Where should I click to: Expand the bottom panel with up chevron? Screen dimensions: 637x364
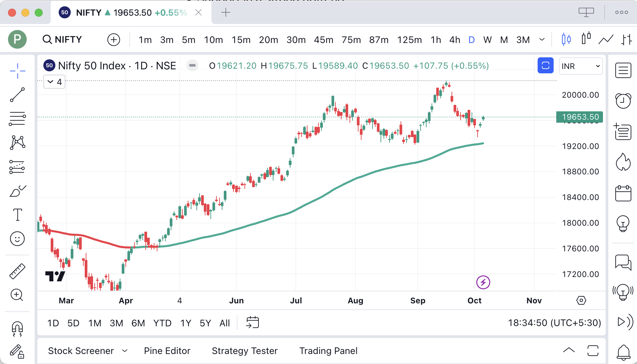pyautogui.click(x=569, y=350)
